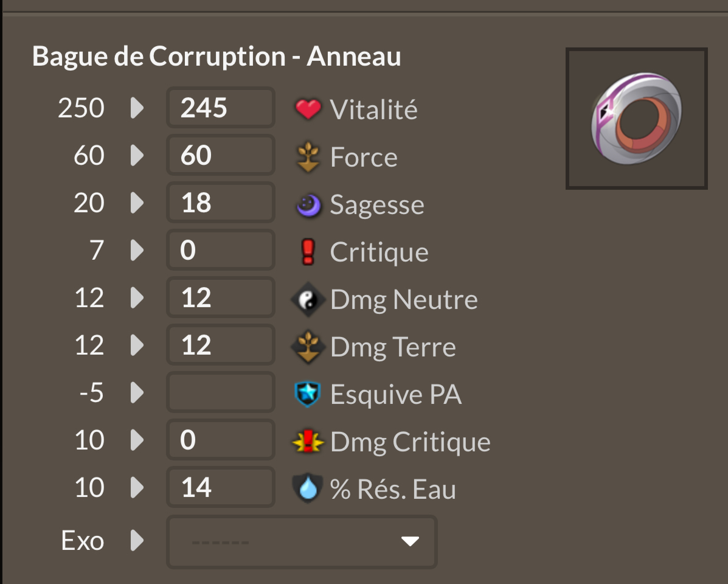Select the % Rés. Eau field showing 14
The width and height of the screenshot is (728, 584).
coord(221,487)
